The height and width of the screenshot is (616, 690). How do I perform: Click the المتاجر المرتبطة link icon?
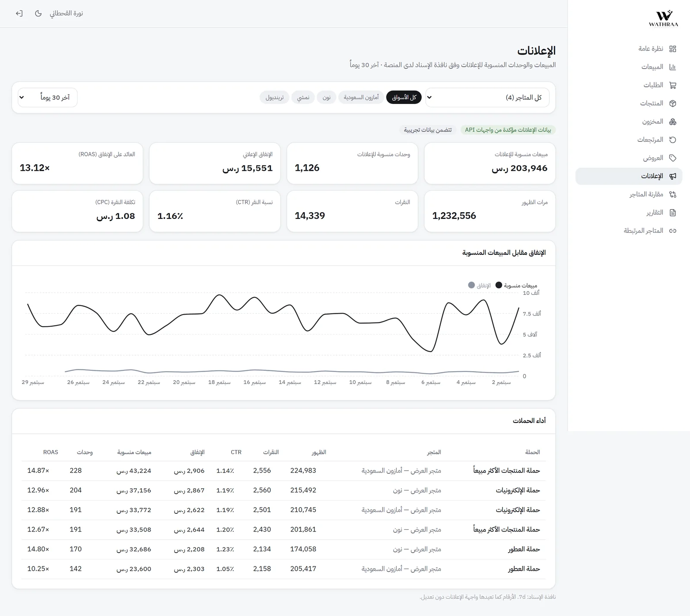(x=673, y=231)
